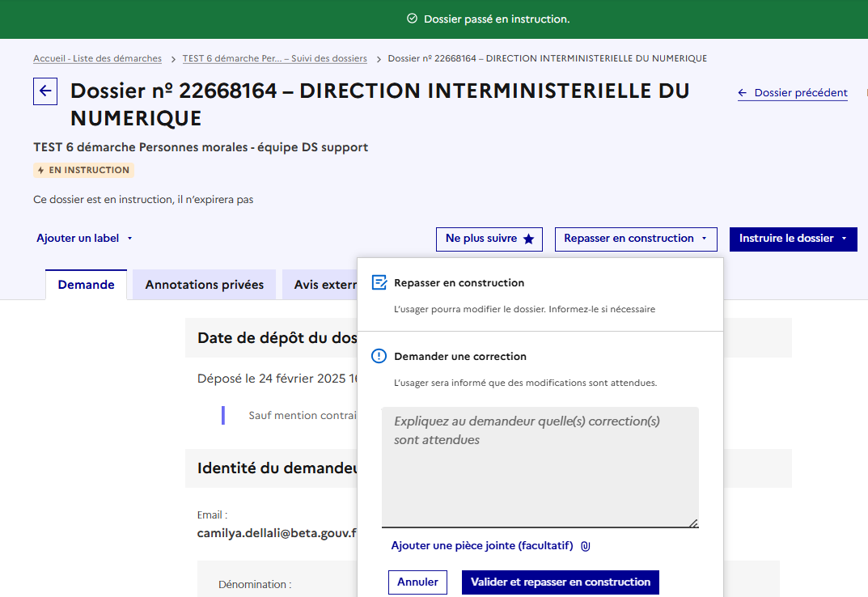This screenshot has height=597, width=868.
Task: Follow the Suivi des dossiers breadcrumb link
Action: (274, 58)
